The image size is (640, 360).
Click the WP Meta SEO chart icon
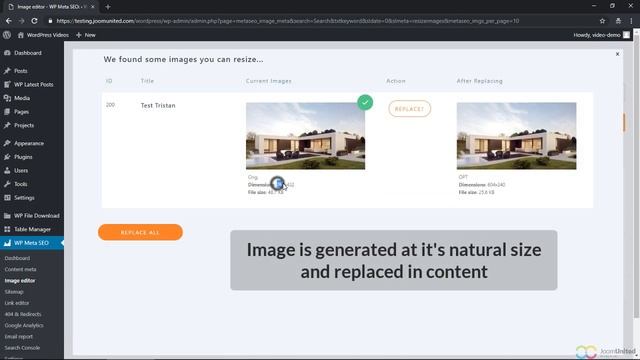pos(7,243)
